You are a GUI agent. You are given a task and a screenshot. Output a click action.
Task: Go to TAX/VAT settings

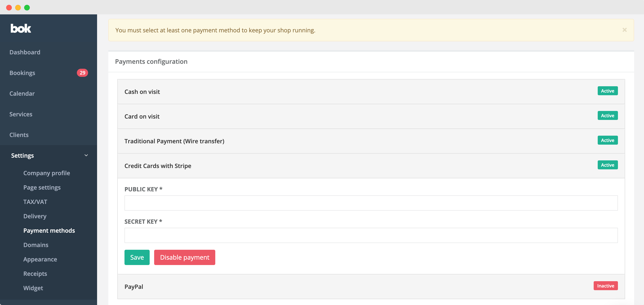click(x=35, y=202)
